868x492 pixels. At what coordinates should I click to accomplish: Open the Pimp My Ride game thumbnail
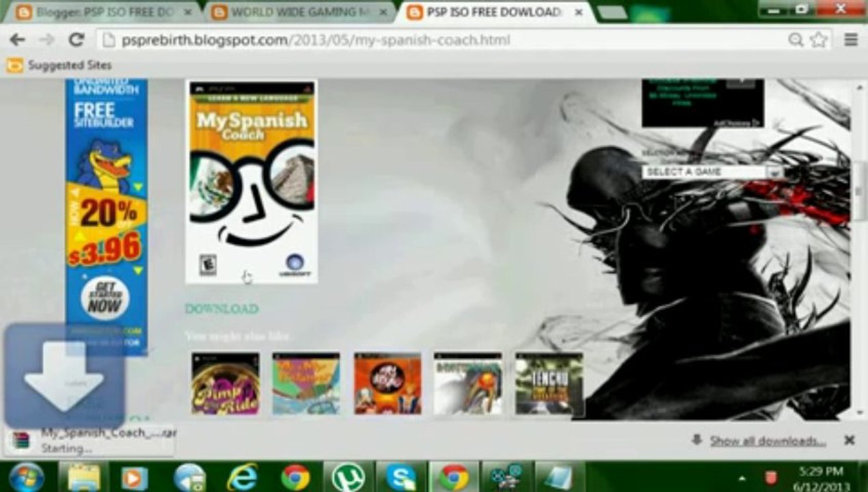pyautogui.click(x=225, y=383)
